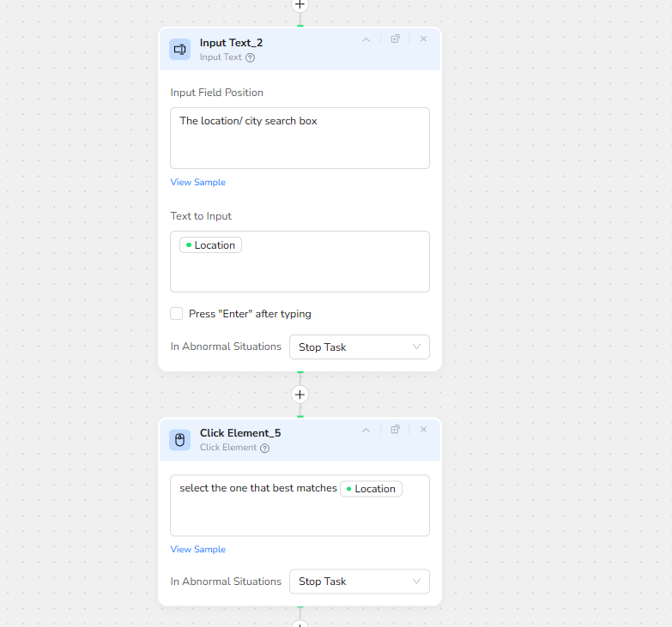Click the Input Text_2 node icon

179,50
